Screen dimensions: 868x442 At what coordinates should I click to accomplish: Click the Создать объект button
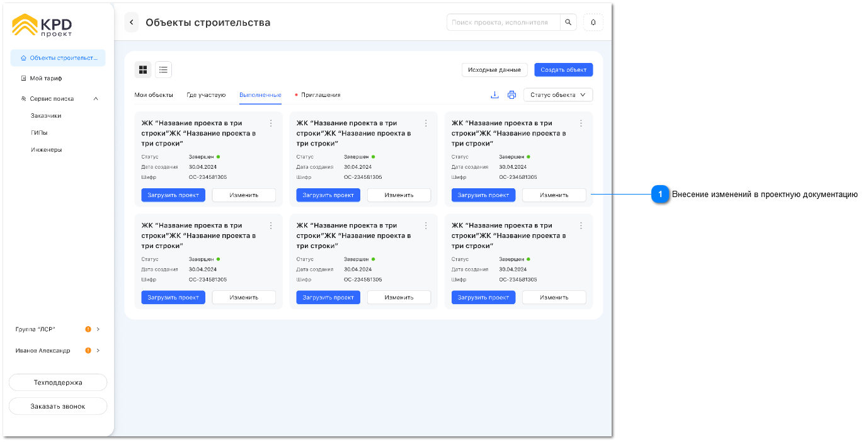[564, 70]
